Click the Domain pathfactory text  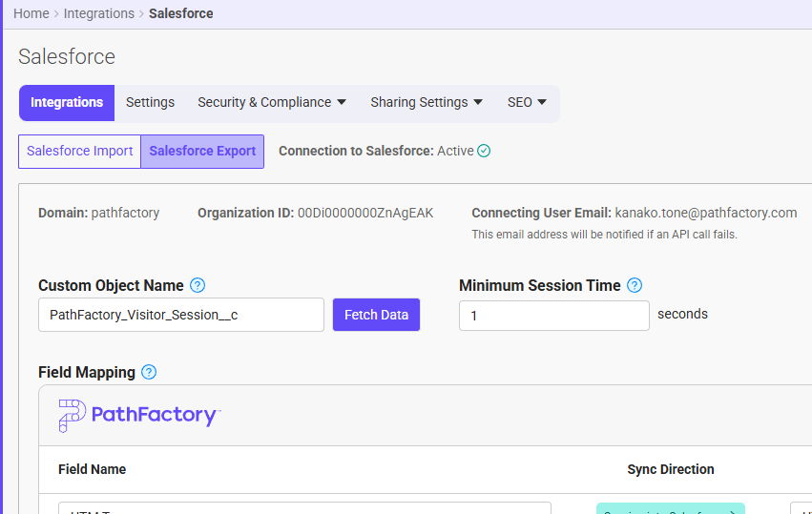99,213
